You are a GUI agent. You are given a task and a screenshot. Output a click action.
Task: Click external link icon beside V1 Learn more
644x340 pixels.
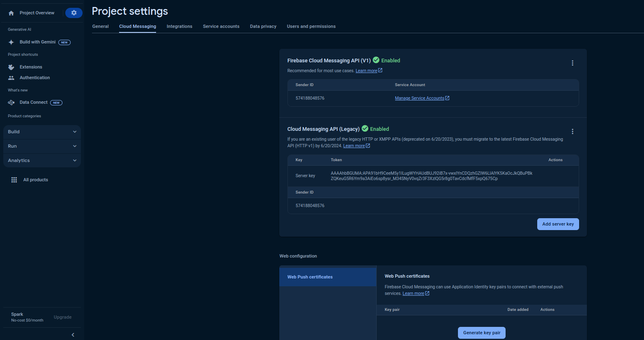pos(380,71)
